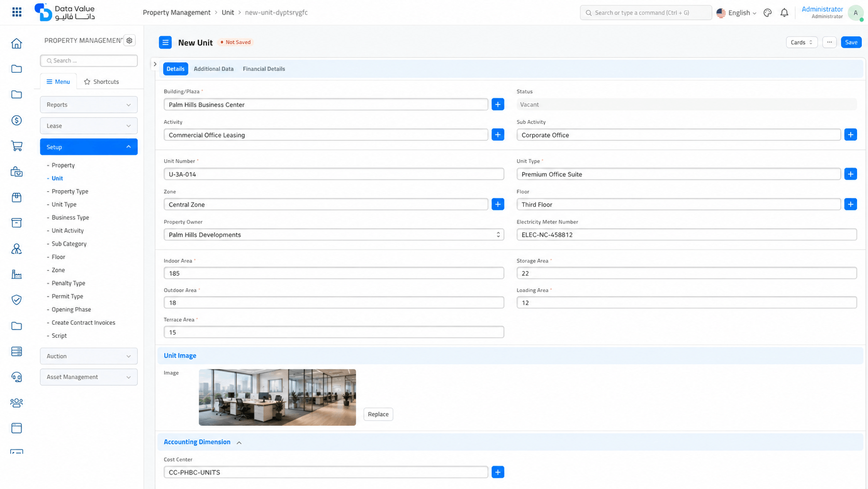The image size is (868, 489).
Task: Open the server rack sidebar icon
Action: [x=17, y=351]
